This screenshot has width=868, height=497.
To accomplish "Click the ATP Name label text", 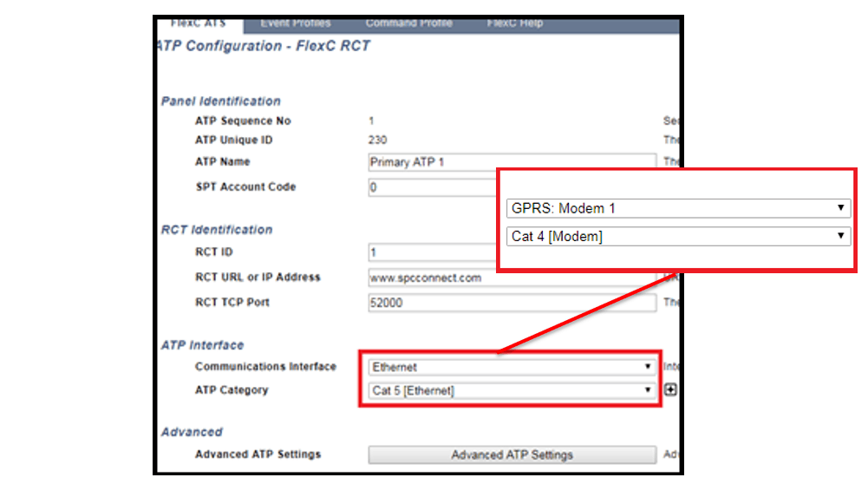I will (x=222, y=162).
